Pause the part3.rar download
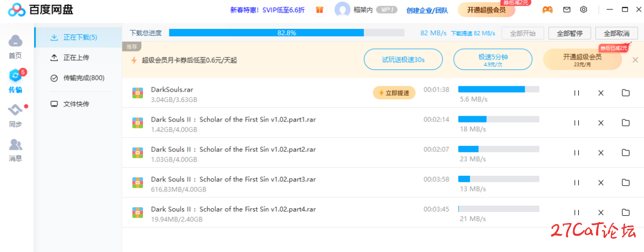 (x=577, y=183)
